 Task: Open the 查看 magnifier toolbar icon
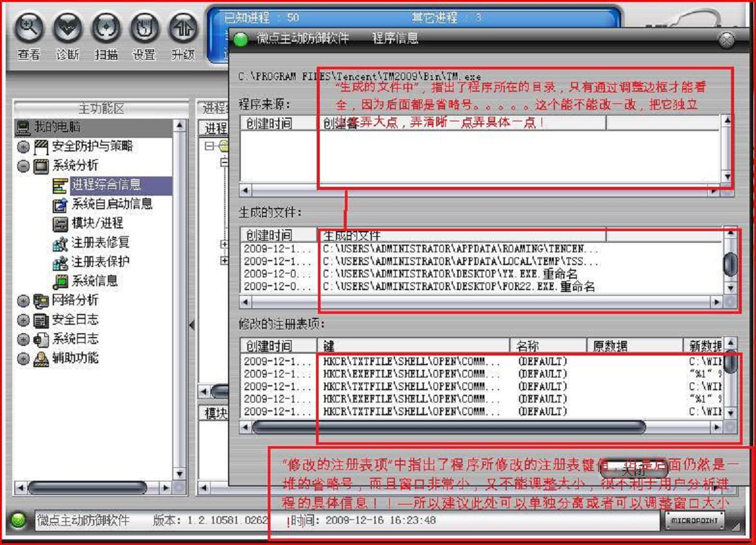pos(29,29)
